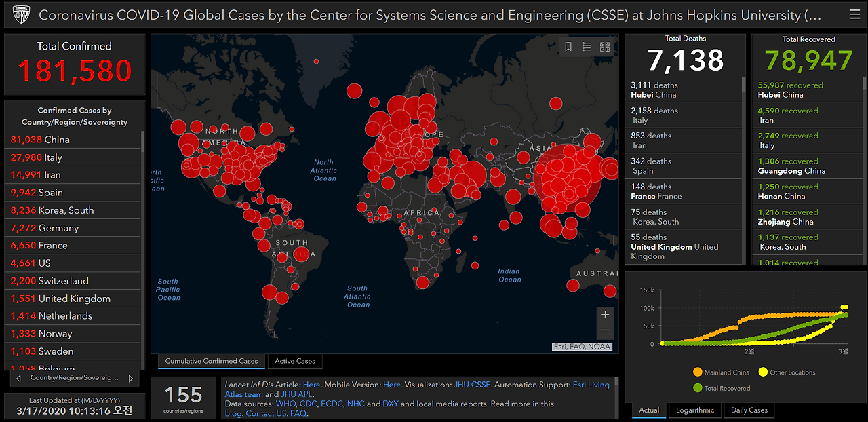Select the Logarithmic chart tab
Image resolution: width=868 pixels, height=422 pixels.
[x=695, y=410]
